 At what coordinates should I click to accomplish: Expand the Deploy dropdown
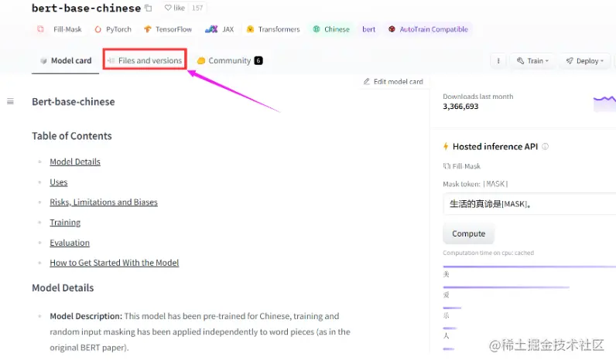point(583,60)
